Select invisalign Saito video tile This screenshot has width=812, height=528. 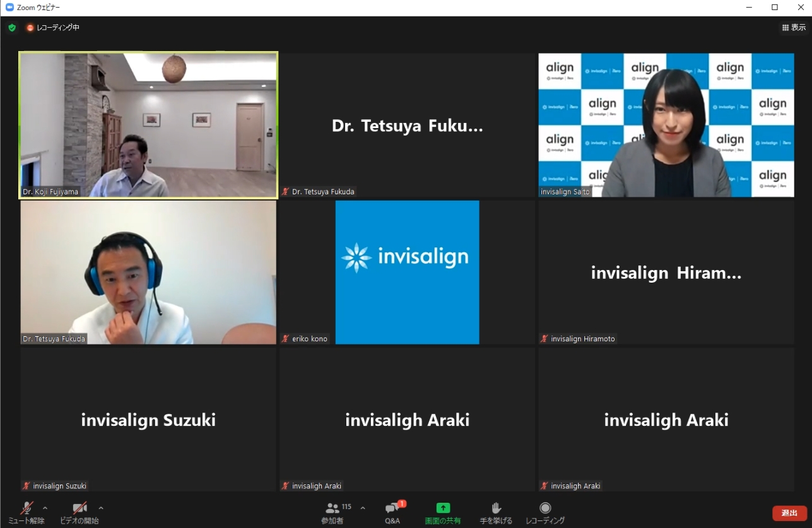tap(666, 126)
